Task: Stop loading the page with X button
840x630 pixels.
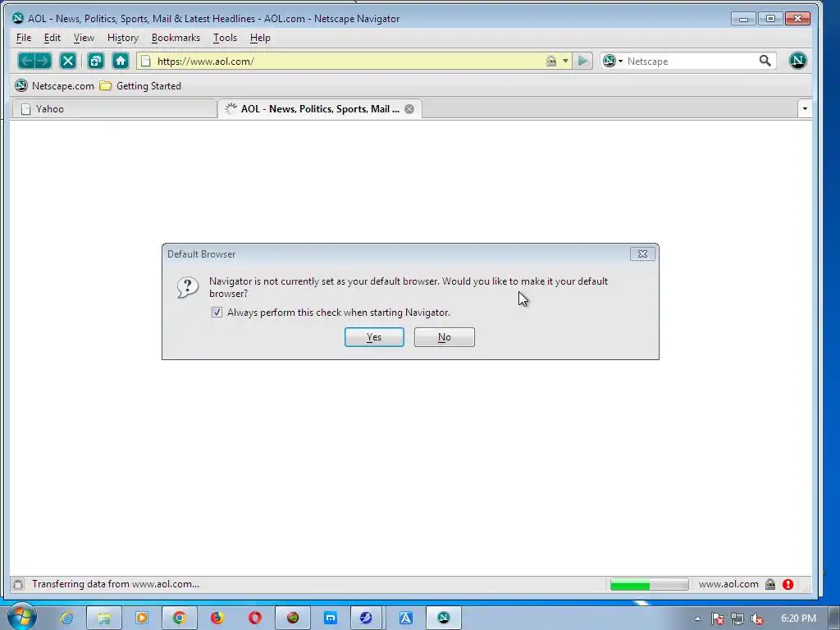Action: [68, 61]
